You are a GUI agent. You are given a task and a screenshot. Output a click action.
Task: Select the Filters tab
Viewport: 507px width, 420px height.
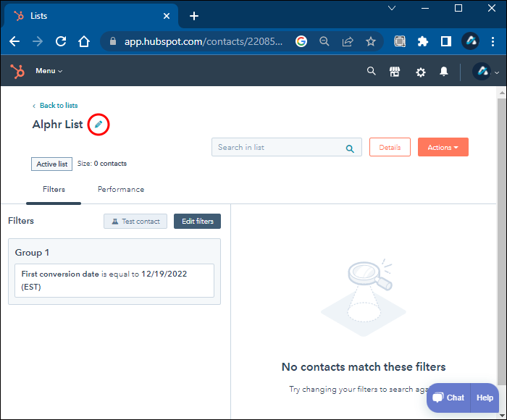tap(54, 189)
